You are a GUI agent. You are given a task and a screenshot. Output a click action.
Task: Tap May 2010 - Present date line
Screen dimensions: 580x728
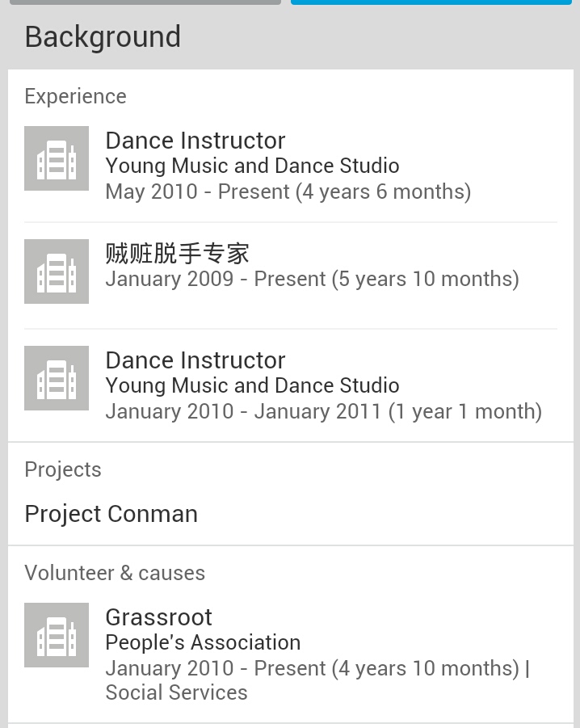click(x=288, y=191)
